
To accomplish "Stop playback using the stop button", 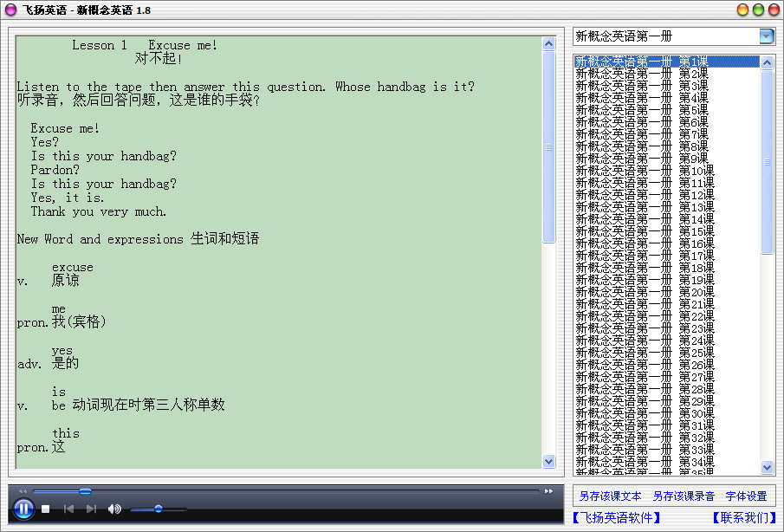I will point(44,509).
